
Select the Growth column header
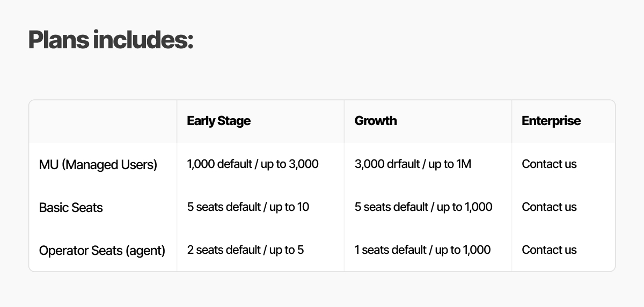[376, 121]
